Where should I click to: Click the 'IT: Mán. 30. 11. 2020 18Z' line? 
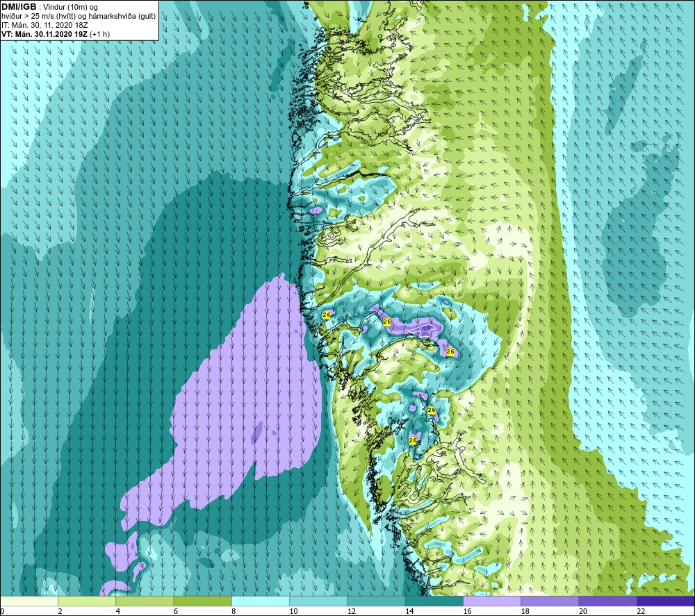tap(44, 25)
